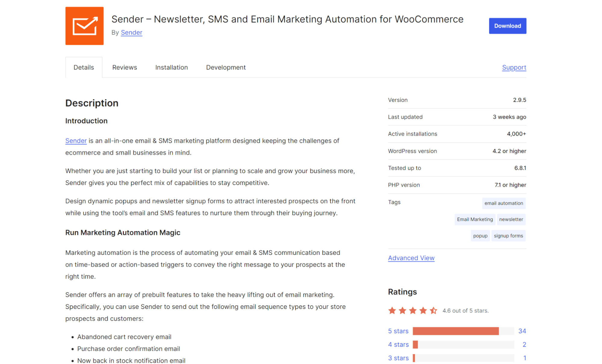Click the Ratings heading
The image size is (602, 364).
[402, 292]
